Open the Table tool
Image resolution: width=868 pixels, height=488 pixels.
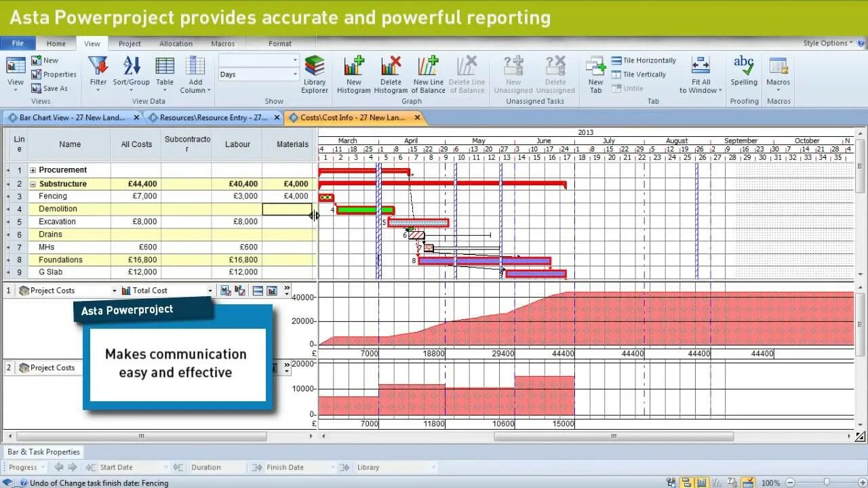click(165, 74)
